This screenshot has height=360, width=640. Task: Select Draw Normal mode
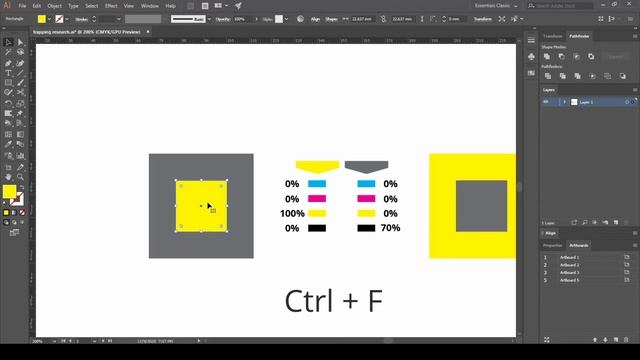[6, 222]
